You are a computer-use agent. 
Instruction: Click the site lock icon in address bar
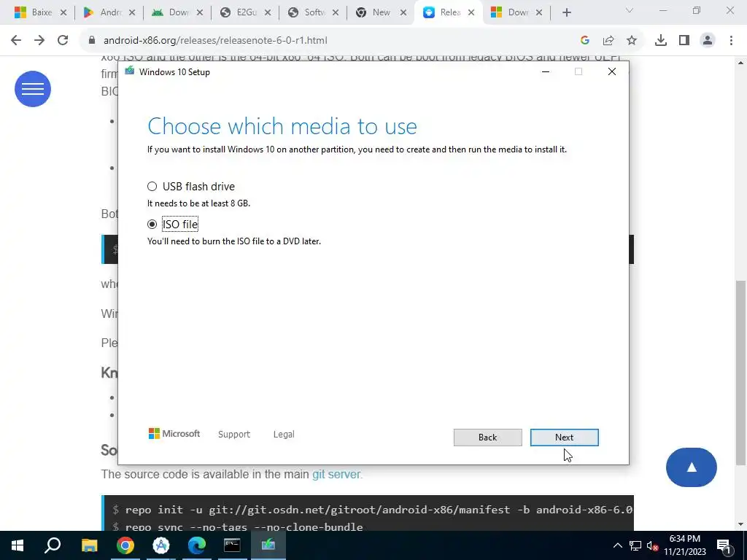click(92, 41)
